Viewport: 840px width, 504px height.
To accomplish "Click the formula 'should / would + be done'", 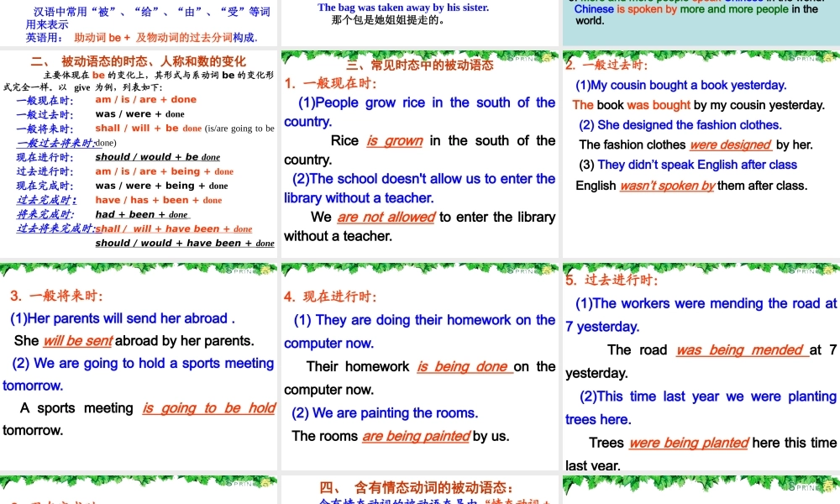I will [158, 157].
